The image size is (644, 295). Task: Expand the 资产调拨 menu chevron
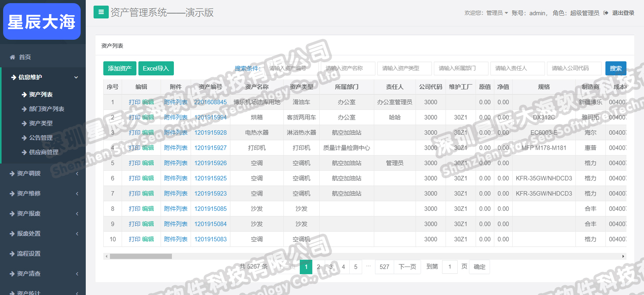click(77, 173)
